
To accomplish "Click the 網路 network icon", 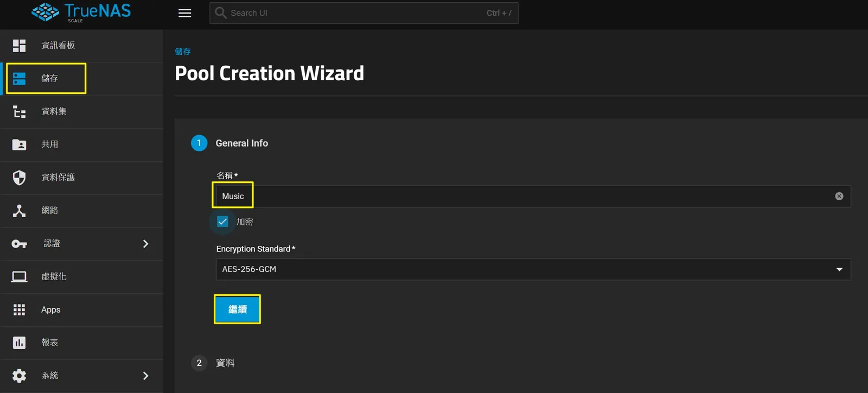I will coord(19,211).
